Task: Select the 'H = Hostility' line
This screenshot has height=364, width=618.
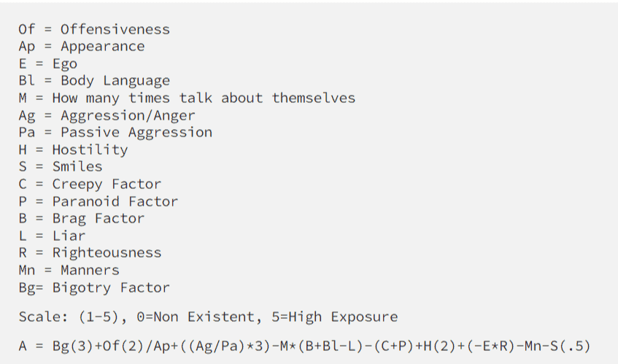Action: [73, 150]
